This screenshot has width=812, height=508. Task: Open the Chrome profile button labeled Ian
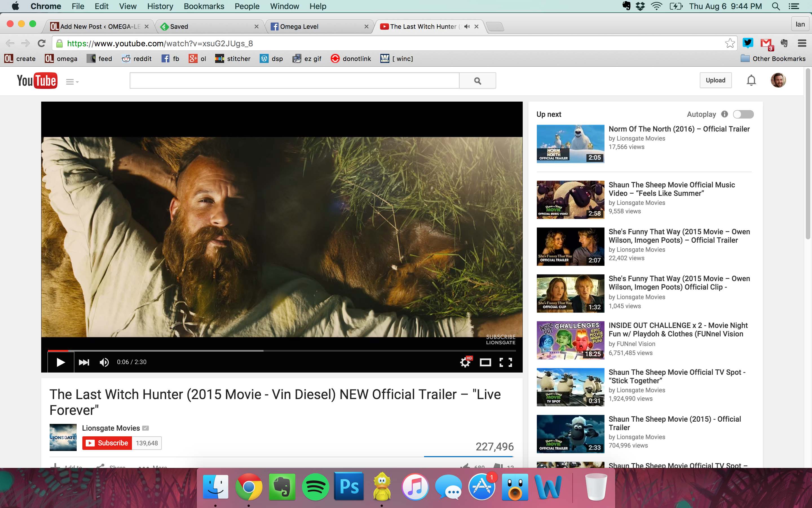(800, 24)
